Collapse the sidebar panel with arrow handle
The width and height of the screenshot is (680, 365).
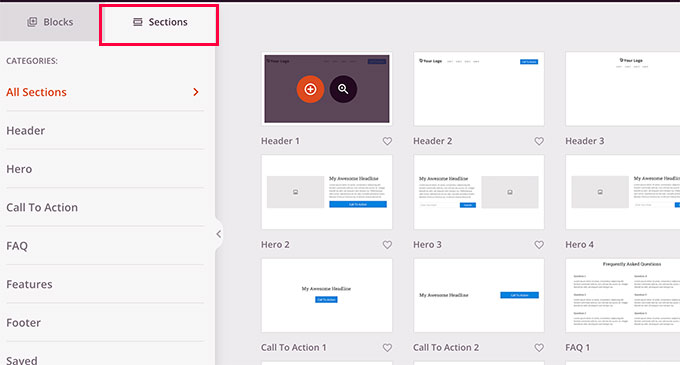click(219, 234)
